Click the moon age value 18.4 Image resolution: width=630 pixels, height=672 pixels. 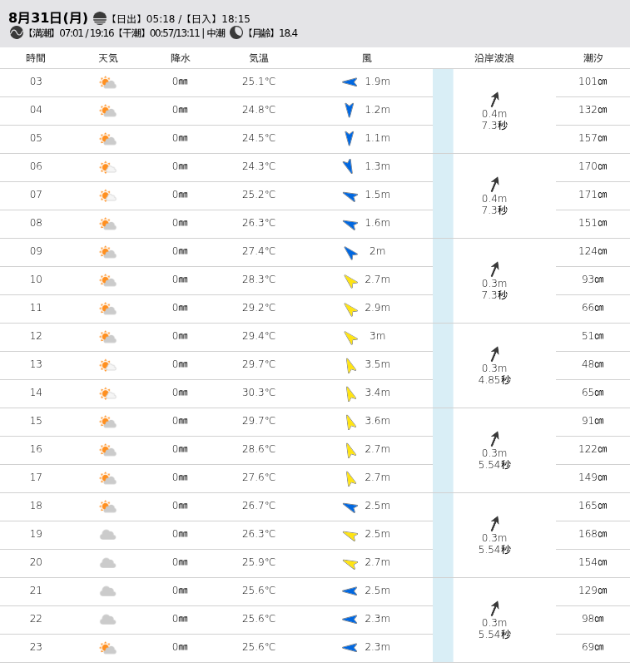(x=288, y=33)
